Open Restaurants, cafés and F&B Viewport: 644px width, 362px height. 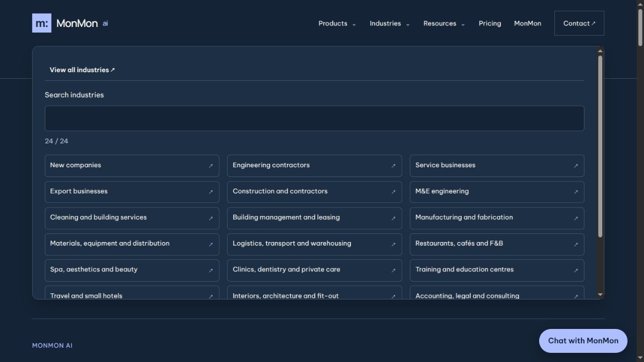tap(497, 244)
